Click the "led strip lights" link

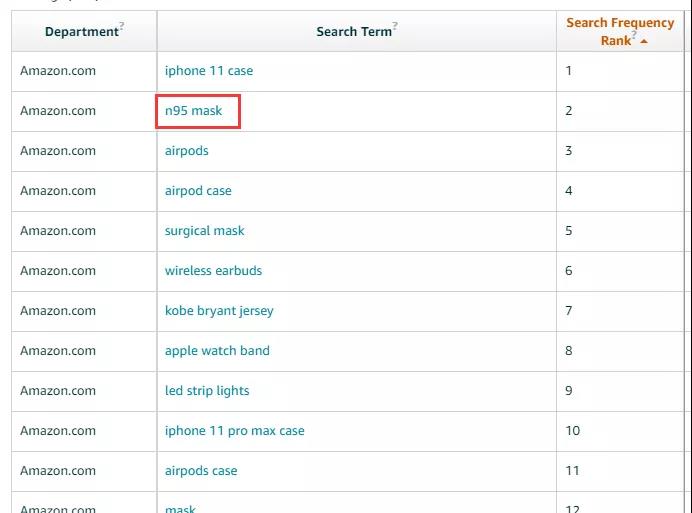[x=207, y=391]
